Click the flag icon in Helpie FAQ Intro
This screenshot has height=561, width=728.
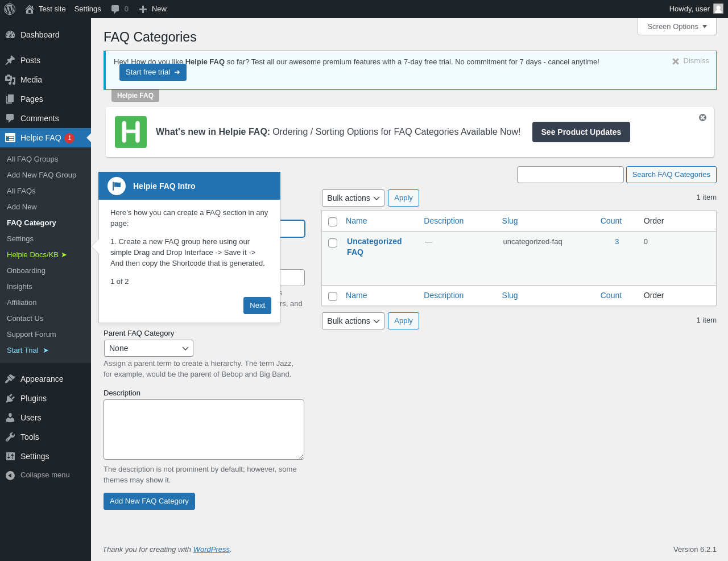click(x=117, y=186)
